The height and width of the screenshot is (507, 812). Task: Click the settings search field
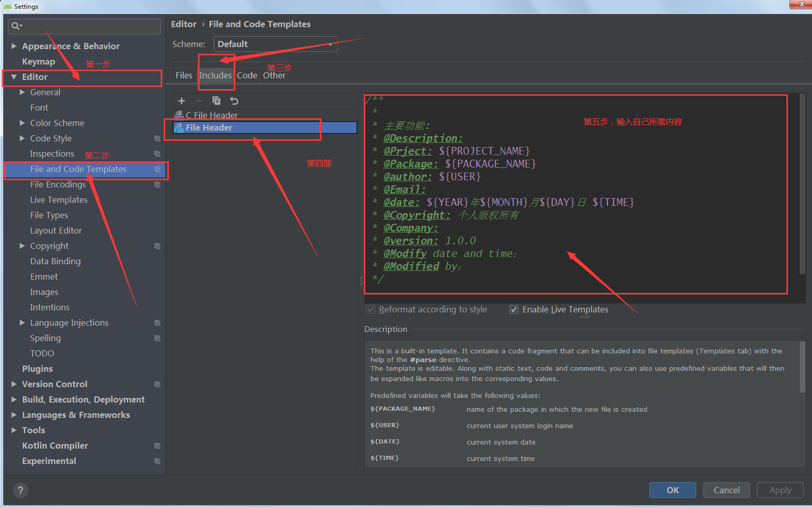pos(84,26)
